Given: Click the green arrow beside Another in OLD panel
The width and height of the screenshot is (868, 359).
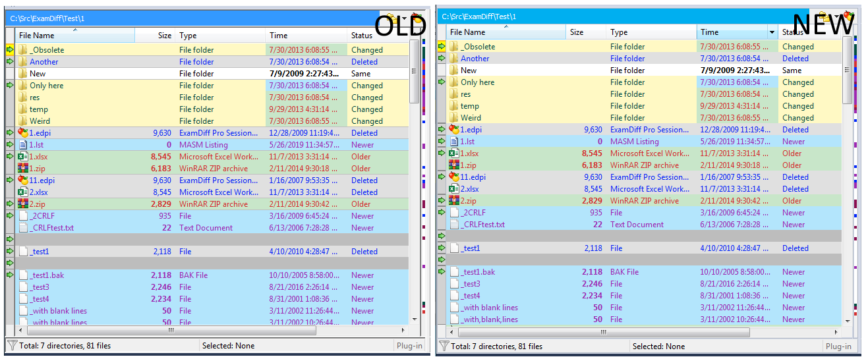Looking at the screenshot, I should click(10, 61).
